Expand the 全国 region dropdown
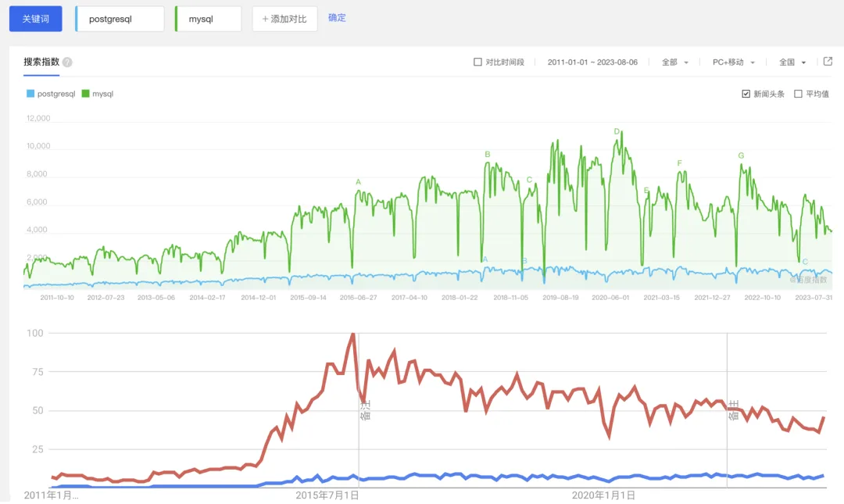844x504 pixels. click(x=792, y=63)
